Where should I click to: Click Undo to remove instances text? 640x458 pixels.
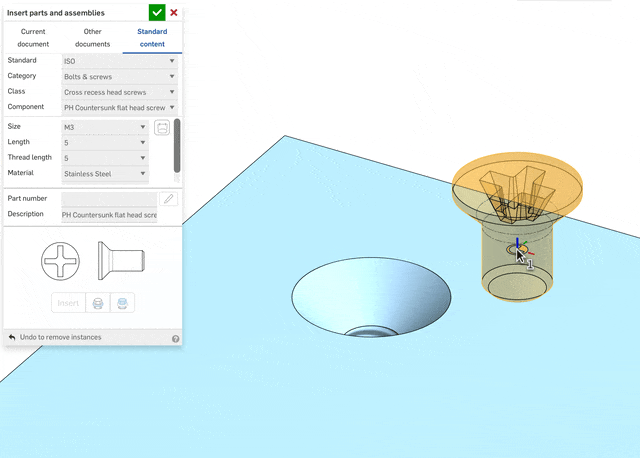click(x=60, y=337)
